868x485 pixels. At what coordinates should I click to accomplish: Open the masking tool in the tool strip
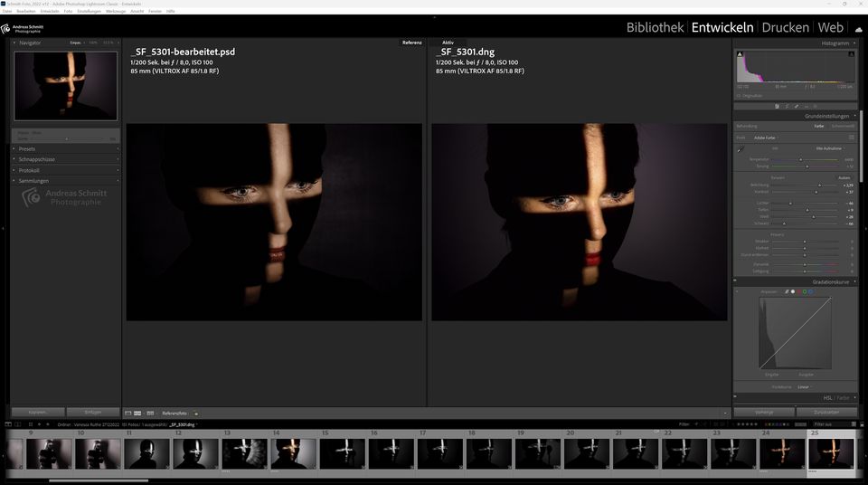pos(815,107)
